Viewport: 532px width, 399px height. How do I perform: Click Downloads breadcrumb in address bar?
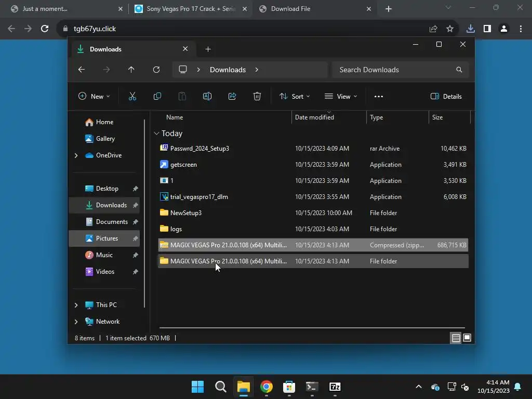click(228, 70)
